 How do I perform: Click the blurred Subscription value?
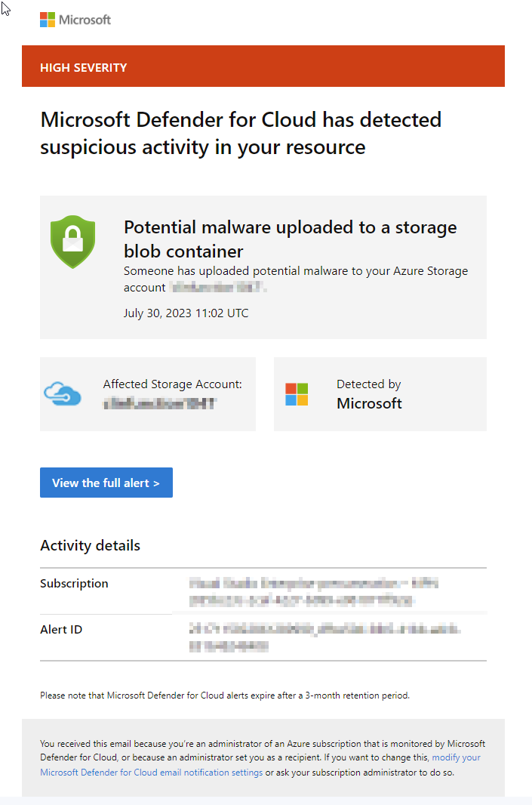pyautogui.click(x=313, y=591)
